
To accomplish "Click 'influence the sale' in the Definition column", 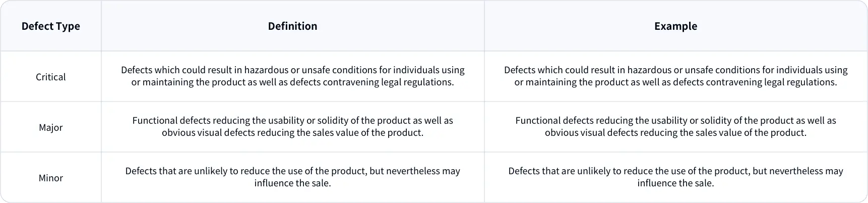I will coord(291,183).
